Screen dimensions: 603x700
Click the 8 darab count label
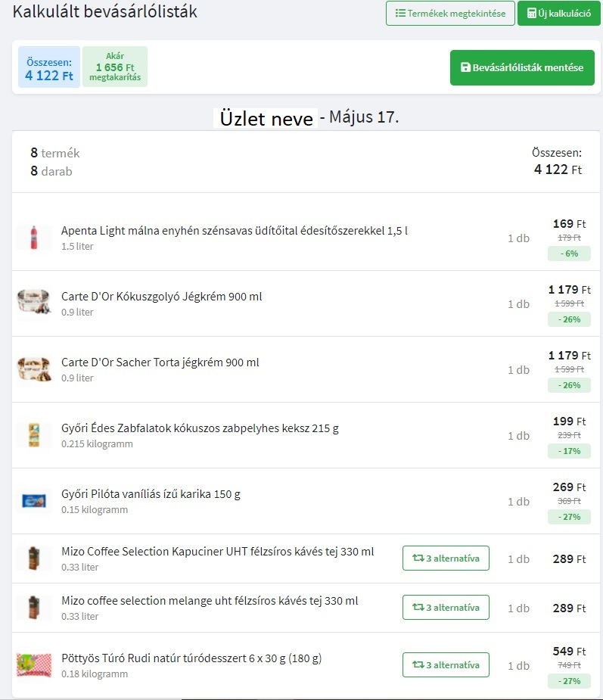pyautogui.click(x=51, y=171)
